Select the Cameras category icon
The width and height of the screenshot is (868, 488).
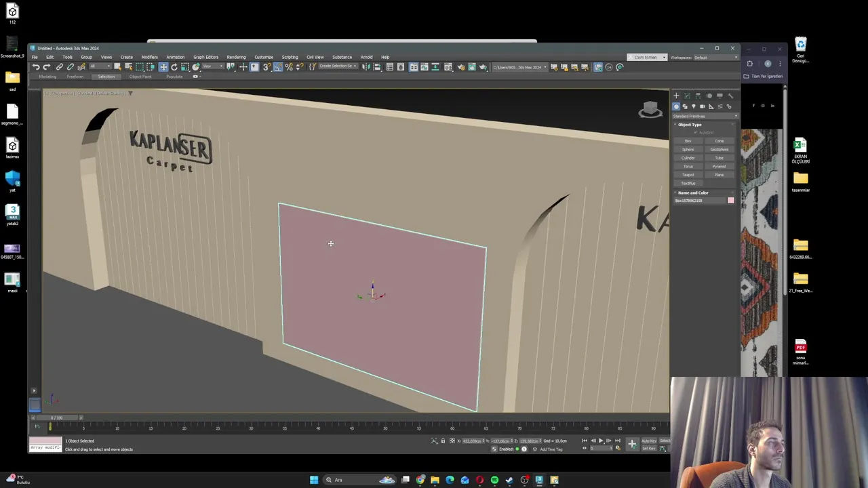(703, 106)
